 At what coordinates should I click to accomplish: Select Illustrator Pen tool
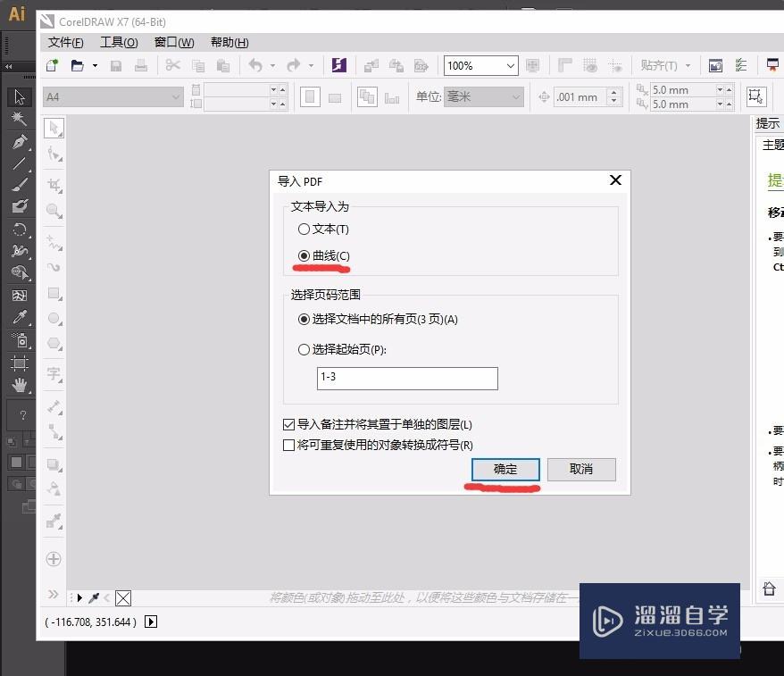[x=20, y=142]
